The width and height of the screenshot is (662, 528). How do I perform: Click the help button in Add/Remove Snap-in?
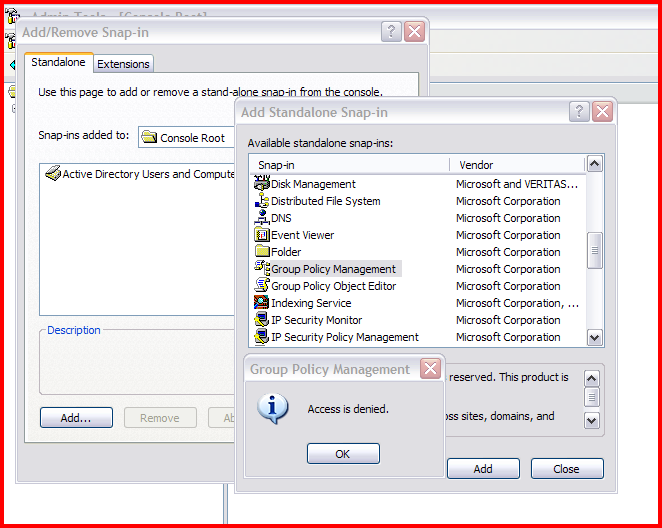(391, 32)
